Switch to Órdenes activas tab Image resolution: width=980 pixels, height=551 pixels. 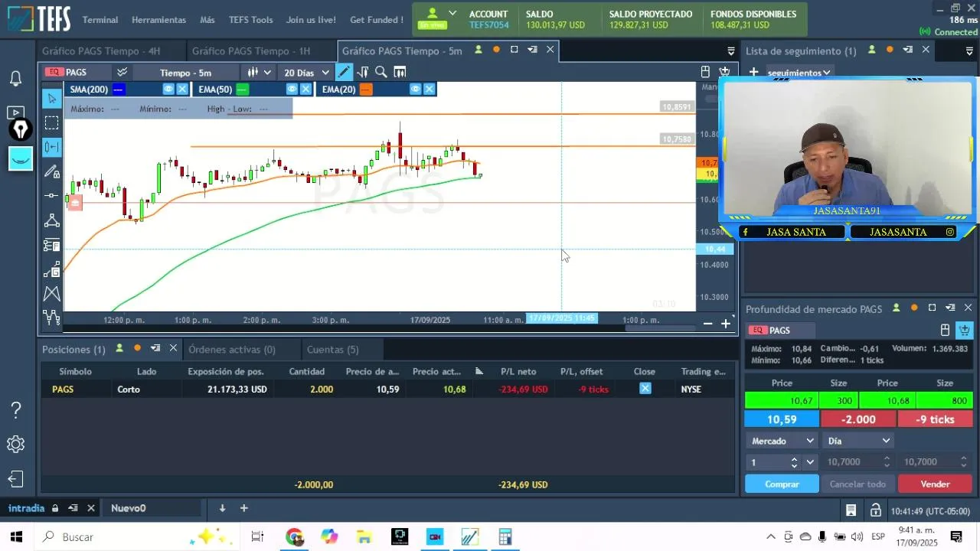[x=232, y=350]
